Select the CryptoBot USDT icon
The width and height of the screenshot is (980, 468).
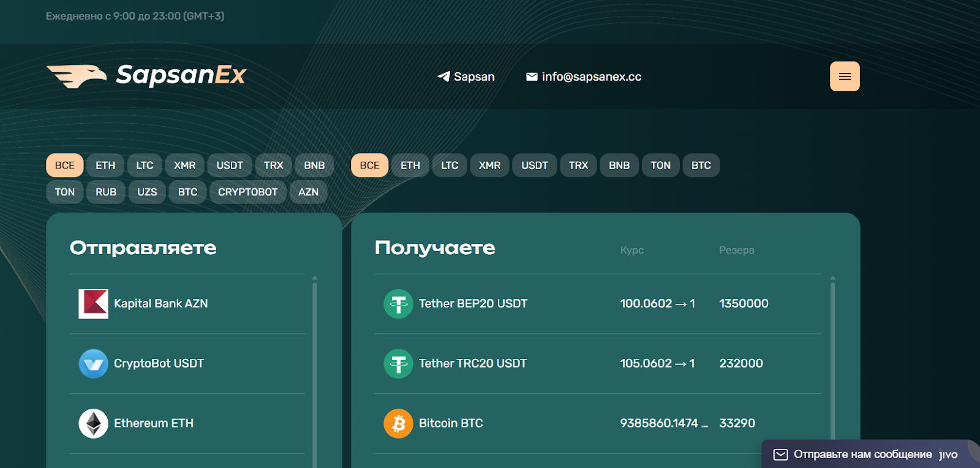tap(94, 364)
